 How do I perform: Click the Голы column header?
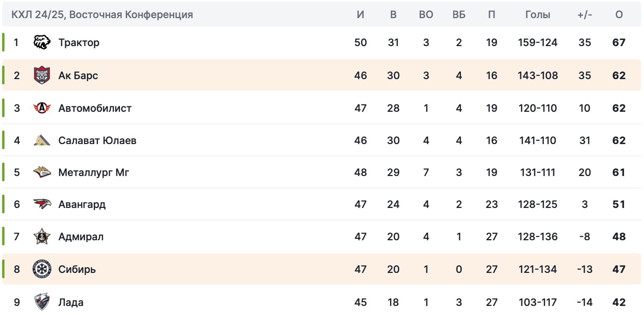pos(537,15)
